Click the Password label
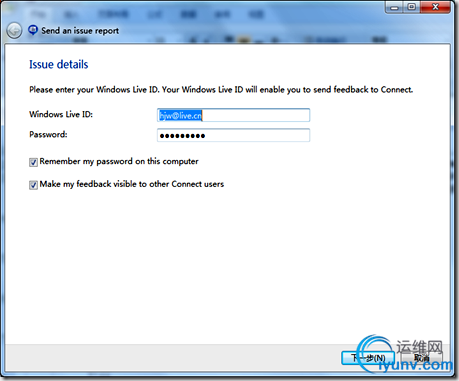The height and width of the screenshot is (381, 459). 48,134
